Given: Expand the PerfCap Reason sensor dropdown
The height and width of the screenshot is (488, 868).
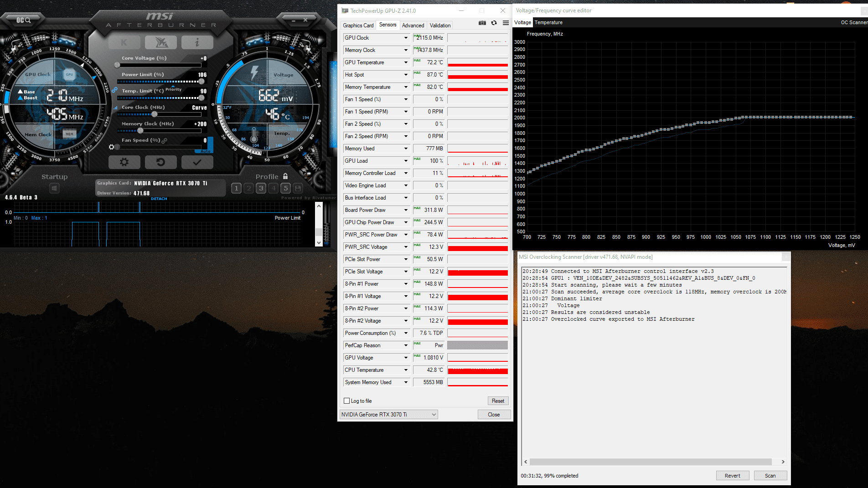Looking at the screenshot, I should [406, 345].
